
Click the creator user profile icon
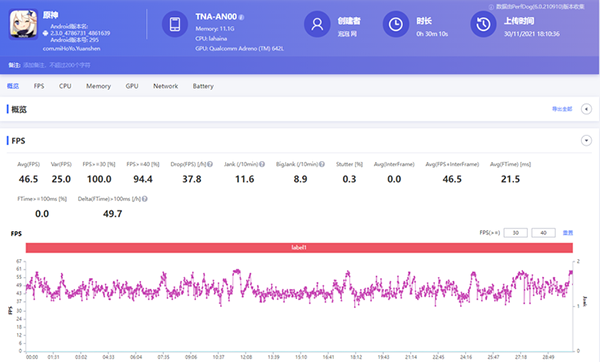[317, 24]
